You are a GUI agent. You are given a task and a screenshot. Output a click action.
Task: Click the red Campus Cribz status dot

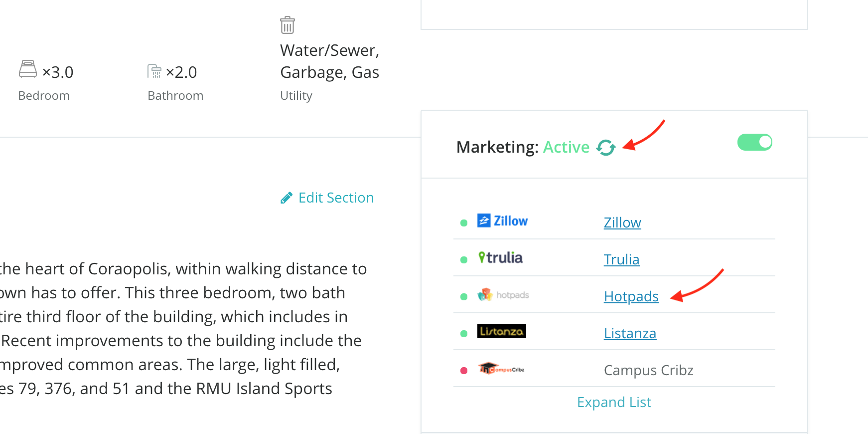coord(464,371)
